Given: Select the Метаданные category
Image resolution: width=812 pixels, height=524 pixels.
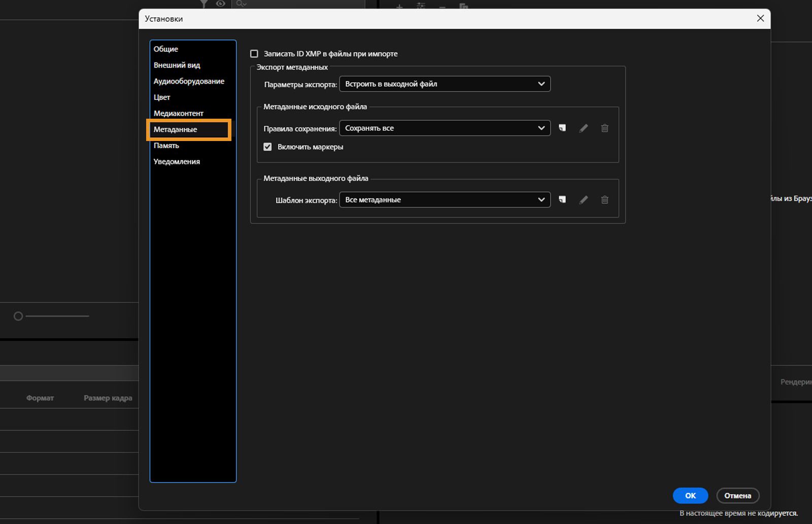Looking at the screenshot, I should (x=175, y=129).
